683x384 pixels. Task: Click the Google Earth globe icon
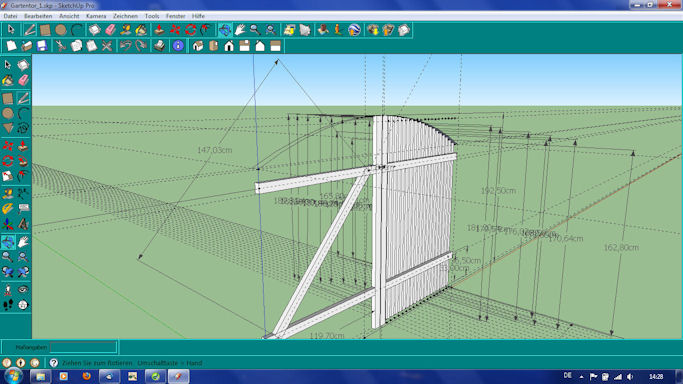click(354, 30)
